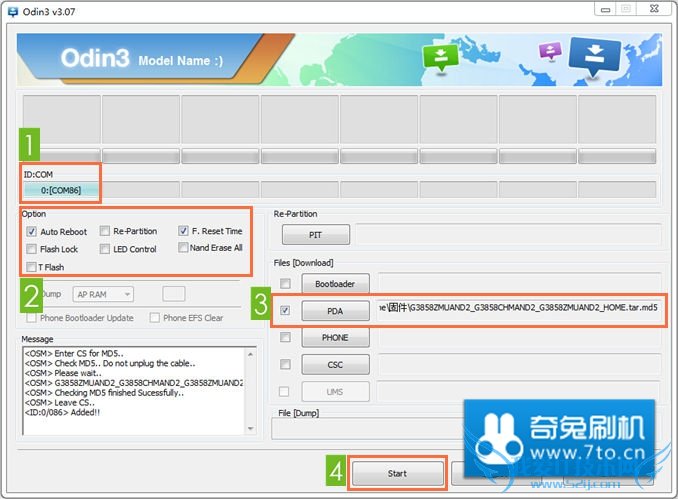Check the Phone Bootloader Update option

point(31,318)
